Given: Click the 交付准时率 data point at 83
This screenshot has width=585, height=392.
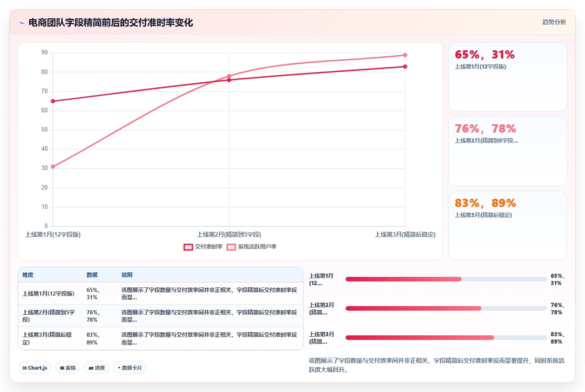Looking at the screenshot, I should tap(405, 67).
